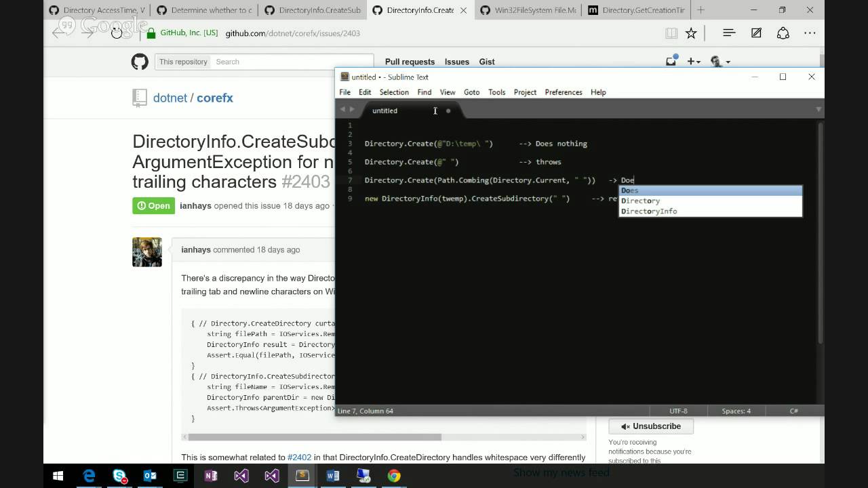The image size is (868, 488).
Task: Click Unsubscribe button
Action: (651, 426)
